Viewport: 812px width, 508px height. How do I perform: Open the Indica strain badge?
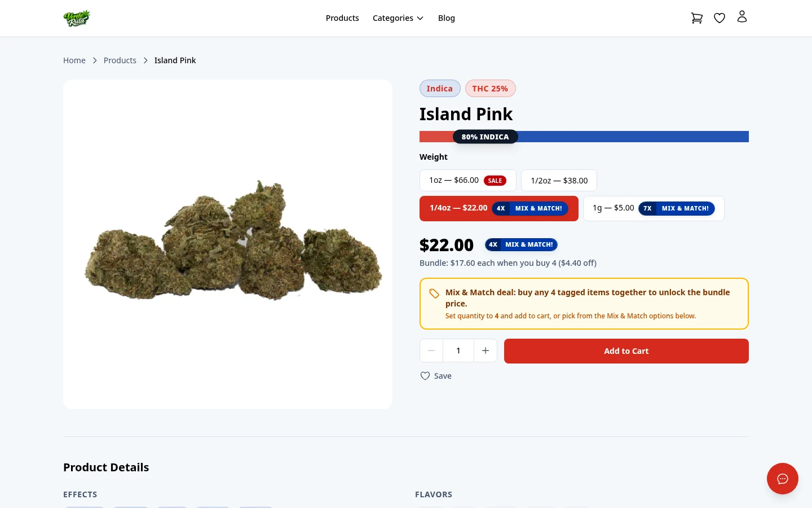[x=440, y=88]
